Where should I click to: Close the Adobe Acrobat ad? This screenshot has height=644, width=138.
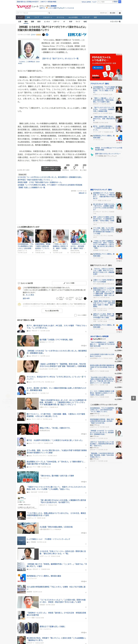pyautogui.click(x=121, y=55)
